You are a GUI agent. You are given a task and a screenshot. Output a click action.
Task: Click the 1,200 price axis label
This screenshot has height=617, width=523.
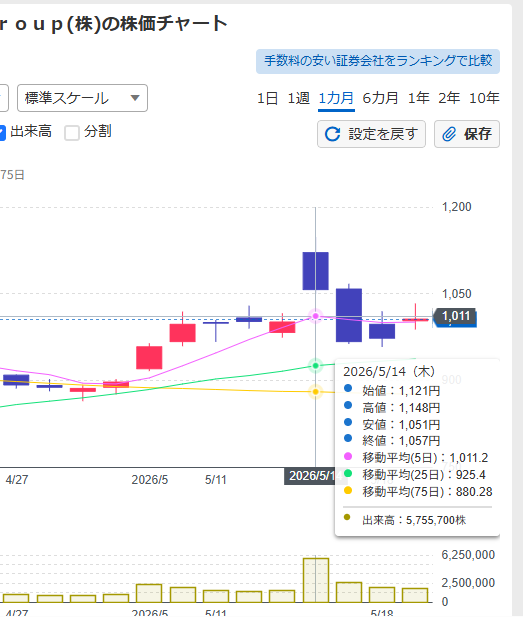456,207
